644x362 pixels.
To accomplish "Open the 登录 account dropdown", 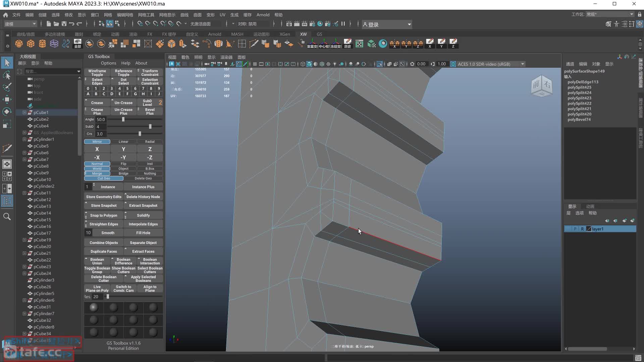I will pyautogui.click(x=387, y=24).
